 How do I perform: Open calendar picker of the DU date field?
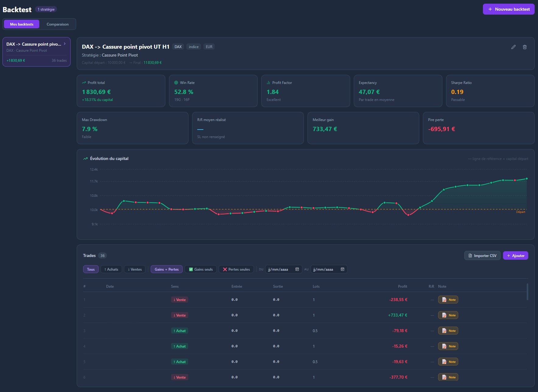point(297,269)
